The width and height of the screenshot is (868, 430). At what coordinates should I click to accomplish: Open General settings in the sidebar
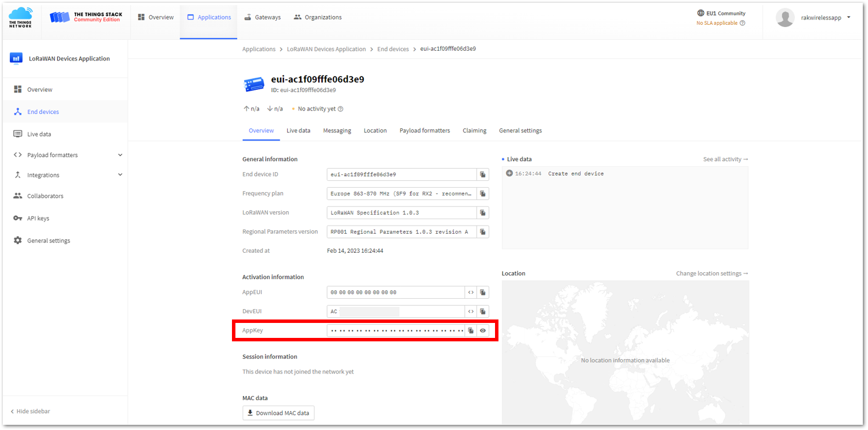(65, 241)
